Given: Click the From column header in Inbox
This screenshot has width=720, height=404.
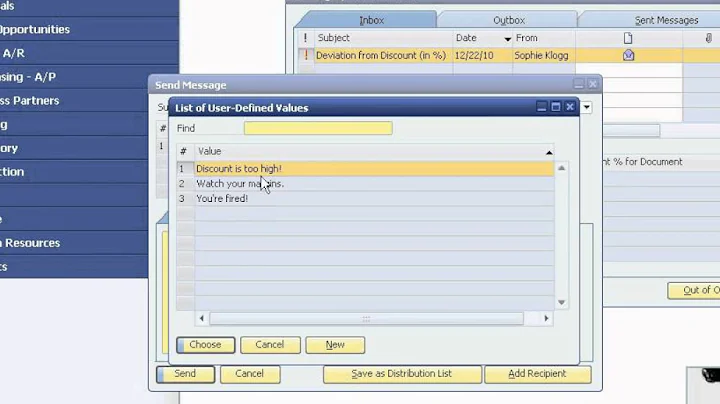Looking at the screenshot, I should tap(544, 38).
